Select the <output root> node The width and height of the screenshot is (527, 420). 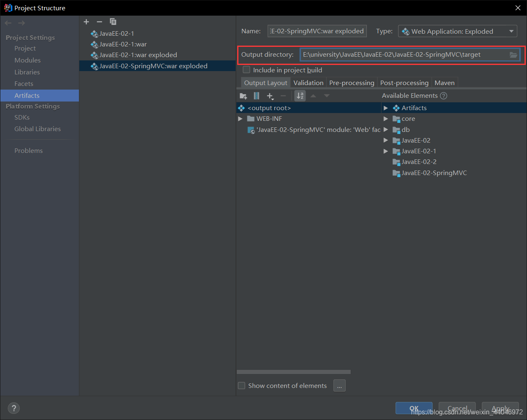pyautogui.click(x=309, y=108)
